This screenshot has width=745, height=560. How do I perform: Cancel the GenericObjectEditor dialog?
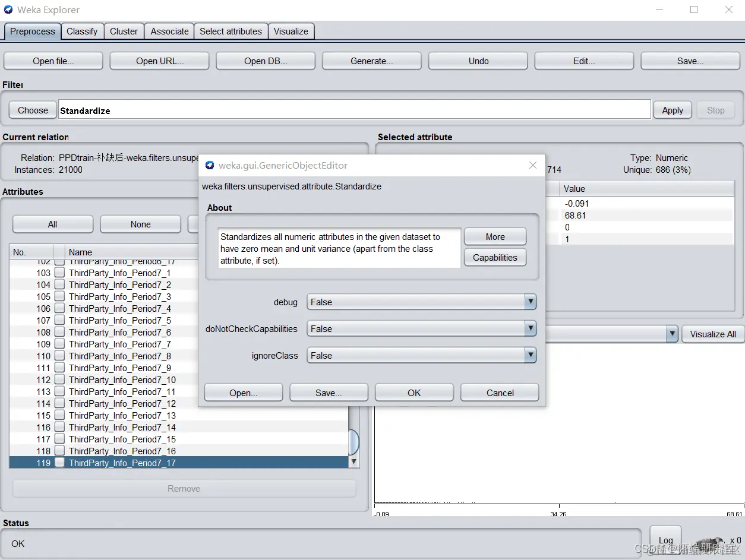[500, 393]
